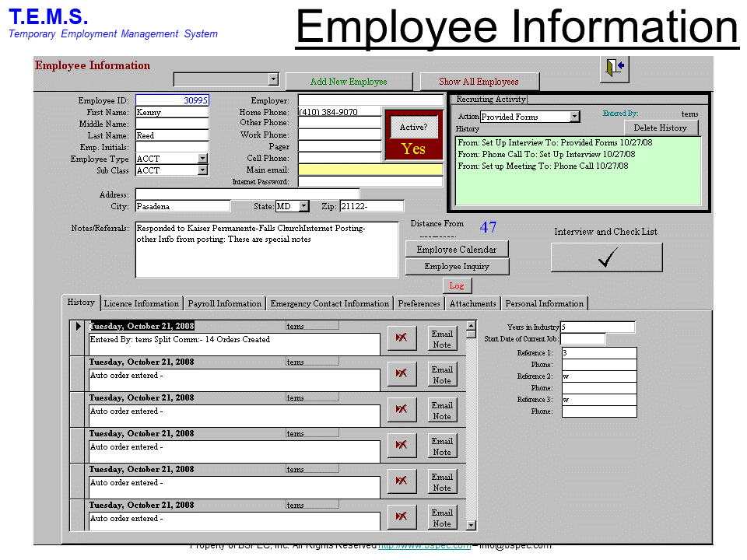Switch to the Payroll Information tab
Viewport: 747px width, 560px height.
click(224, 303)
